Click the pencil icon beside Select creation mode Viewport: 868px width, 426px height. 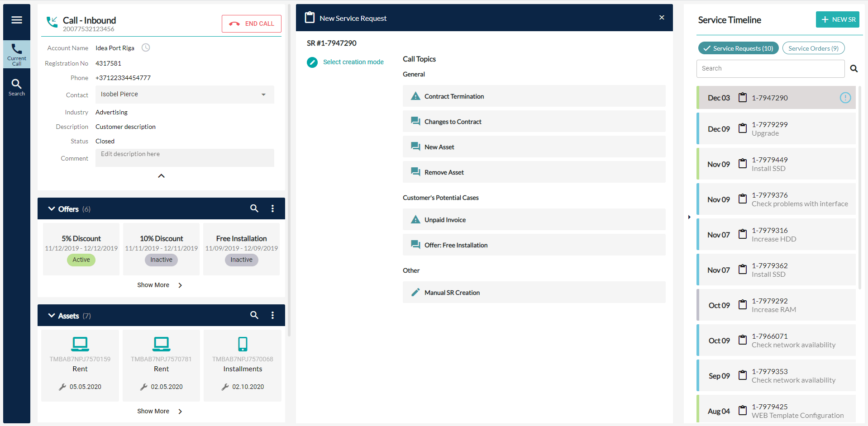click(x=312, y=62)
